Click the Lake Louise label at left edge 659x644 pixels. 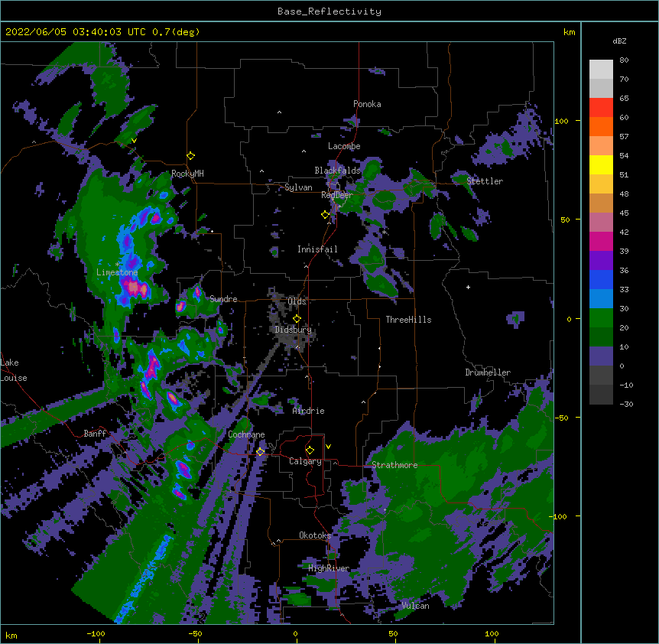(14, 370)
